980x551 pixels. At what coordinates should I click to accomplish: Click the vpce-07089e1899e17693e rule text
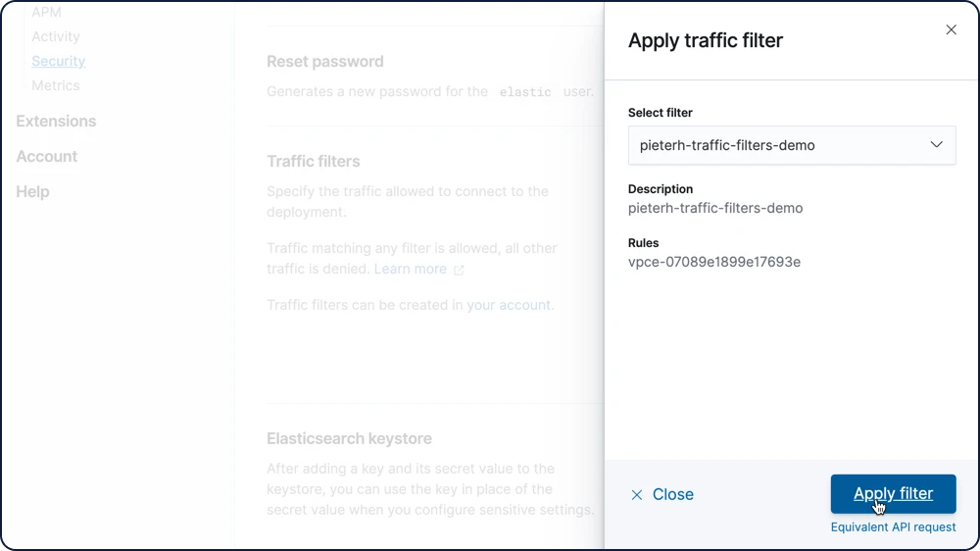coord(713,262)
